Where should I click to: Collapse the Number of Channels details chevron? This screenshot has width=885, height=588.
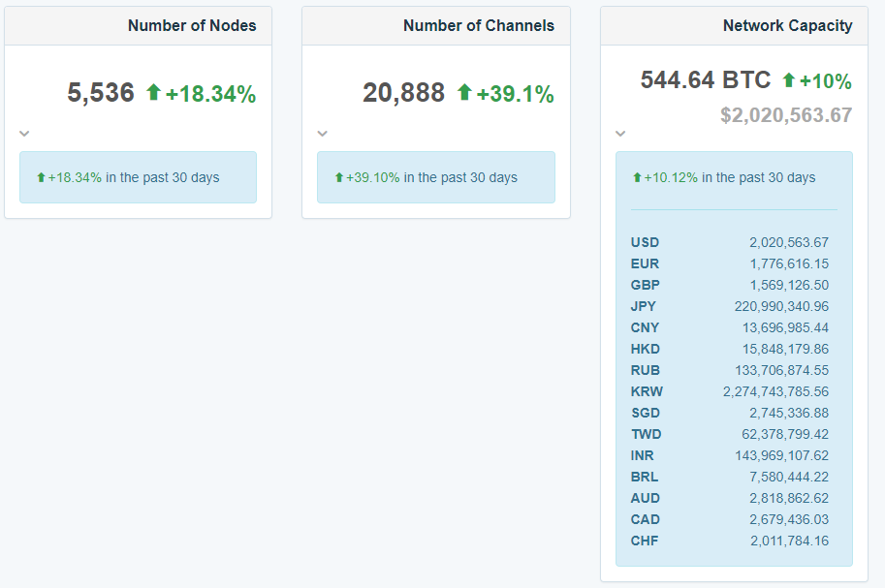coord(323,134)
